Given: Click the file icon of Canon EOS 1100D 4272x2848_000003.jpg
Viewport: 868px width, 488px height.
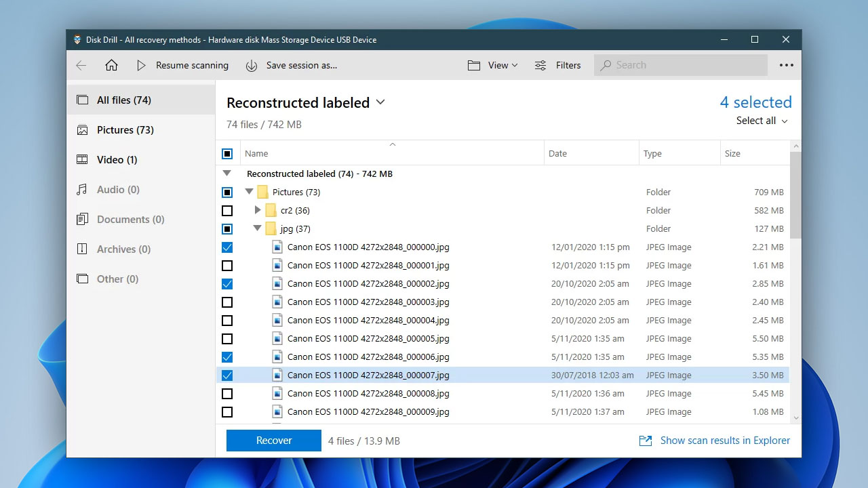Looking at the screenshot, I should [277, 302].
